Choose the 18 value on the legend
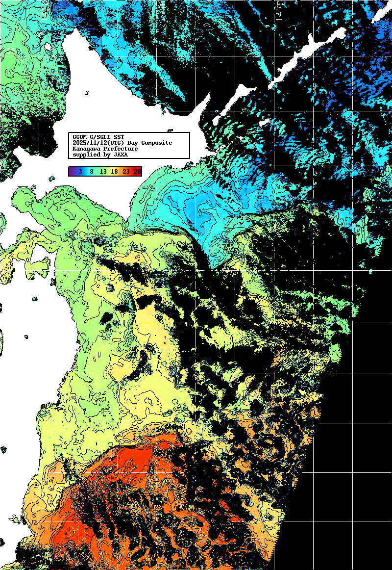The image size is (392, 570). tap(114, 172)
